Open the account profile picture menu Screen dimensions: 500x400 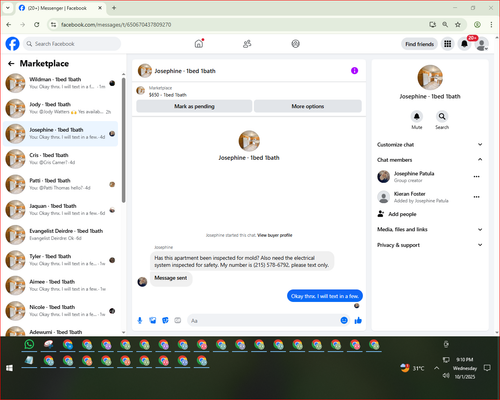click(481, 44)
